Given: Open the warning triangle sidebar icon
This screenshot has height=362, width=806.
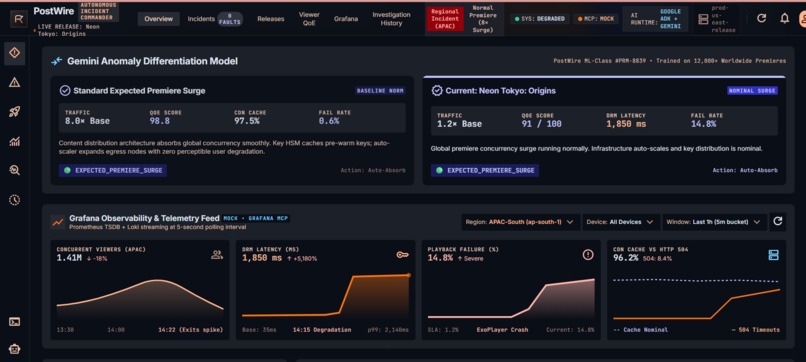Looking at the screenshot, I should [x=14, y=82].
